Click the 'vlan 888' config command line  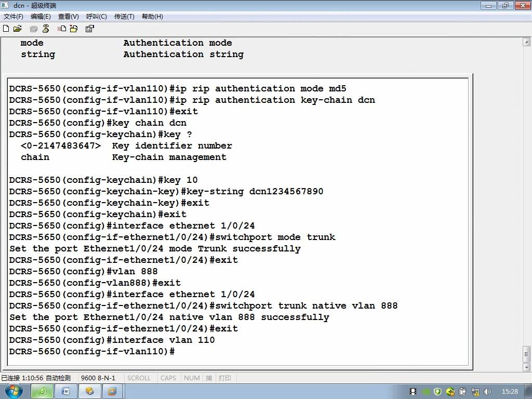[84, 271]
